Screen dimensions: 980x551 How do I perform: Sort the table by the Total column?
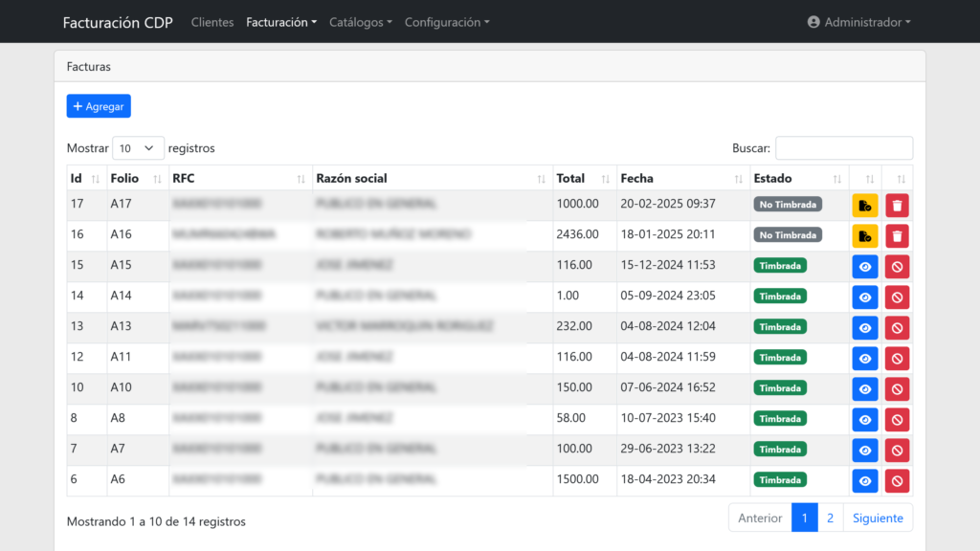click(x=583, y=178)
